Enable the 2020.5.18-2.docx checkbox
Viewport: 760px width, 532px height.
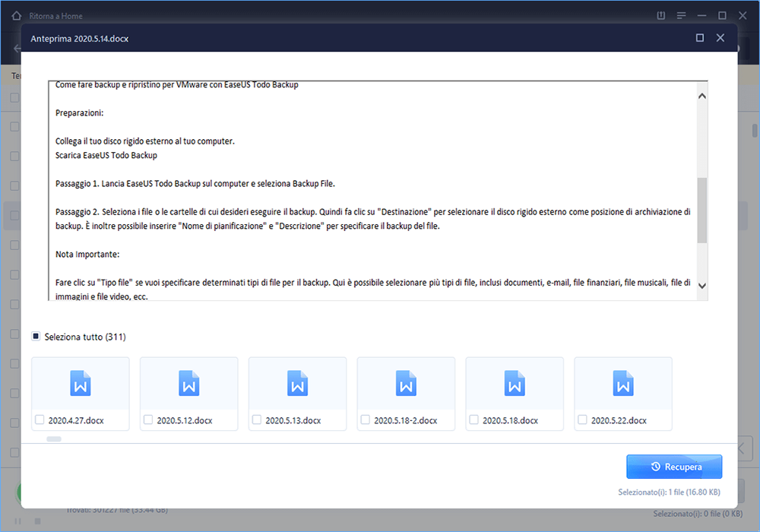(366, 420)
